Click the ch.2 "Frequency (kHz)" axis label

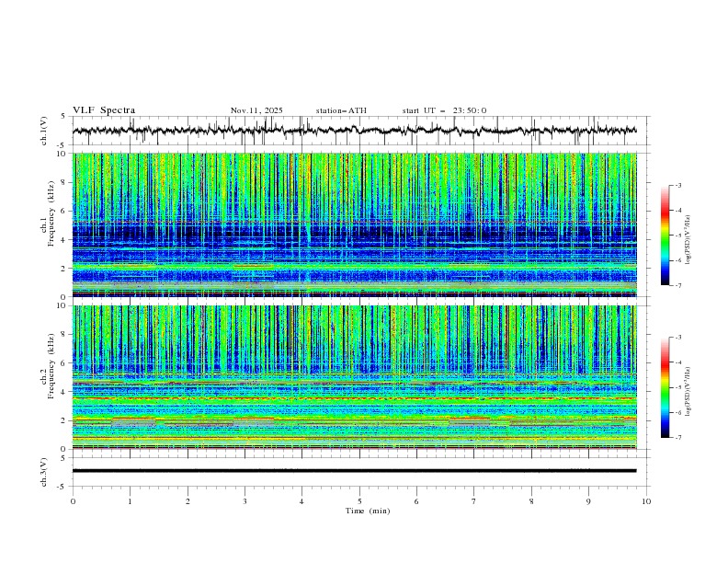point(51,365)
